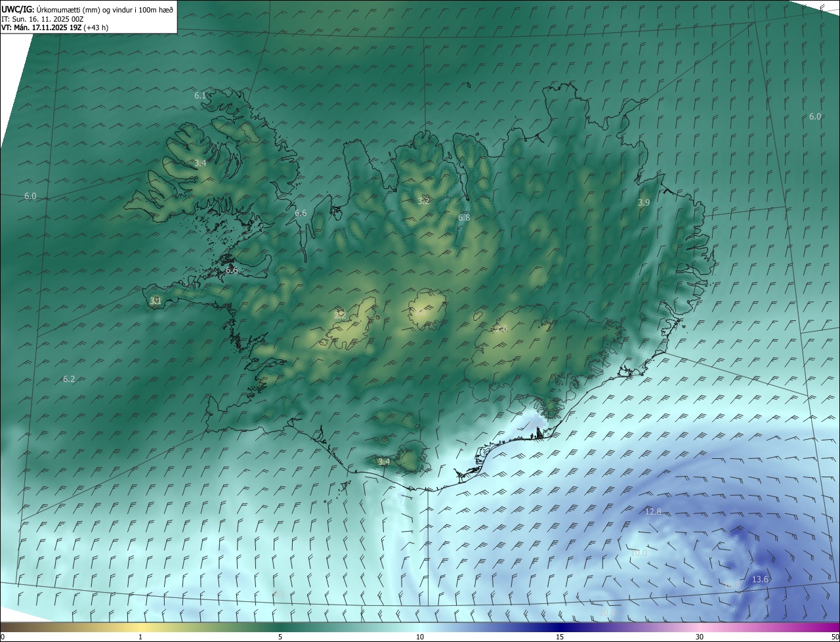Click the 6.2 value in the southwestern sea
The width and height of the screenshot is (840, 642).
(x=69, y=379)
